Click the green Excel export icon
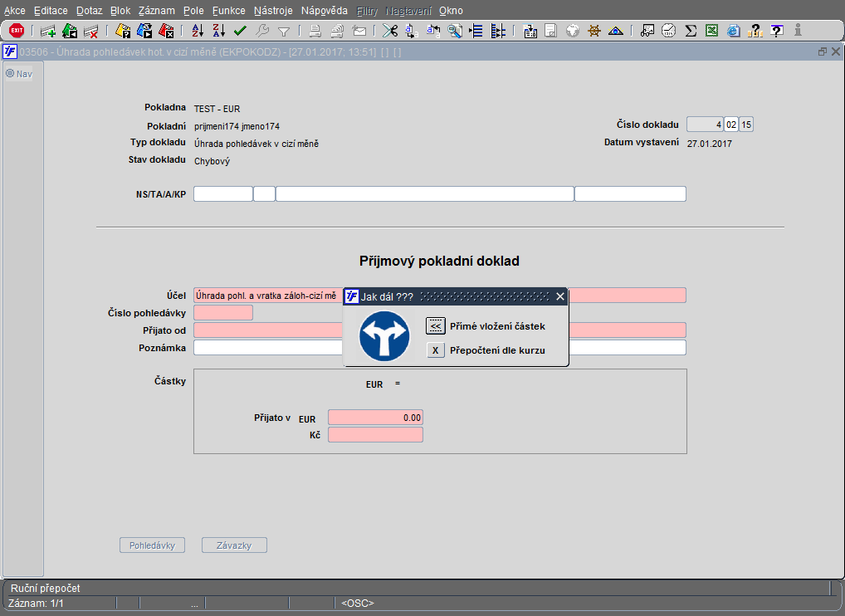 tap(711, 32)
